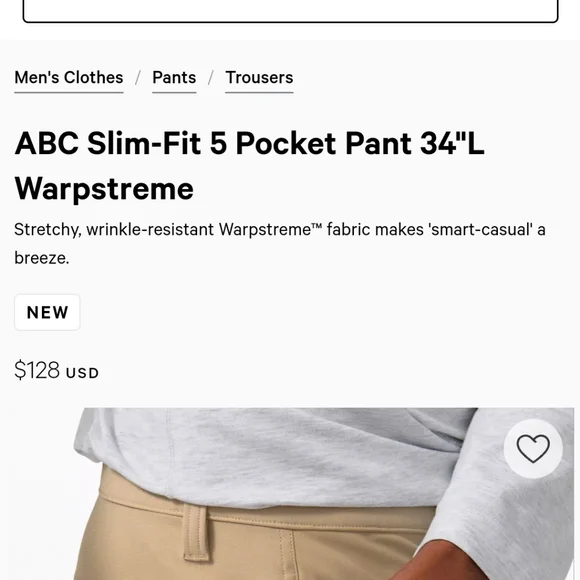Add the pant to wishlist with heart icon
580x580 pixels.
coord(533,448)
